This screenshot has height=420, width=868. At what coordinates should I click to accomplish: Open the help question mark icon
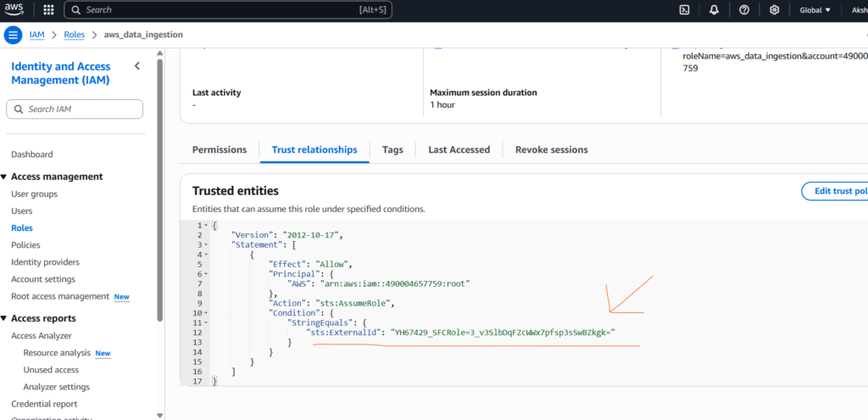click(744, 10)
